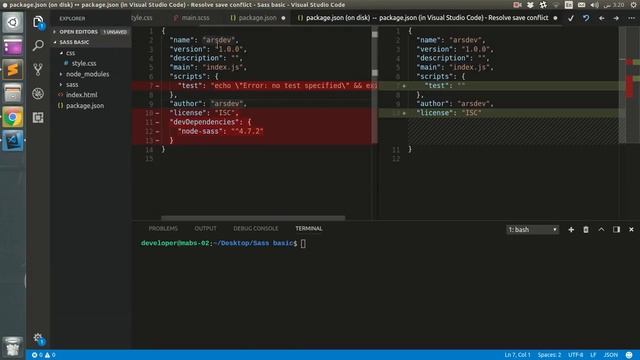Change language mode via JSON
Viewport: 640px width, 360px height.
click(x=611, y=355)
